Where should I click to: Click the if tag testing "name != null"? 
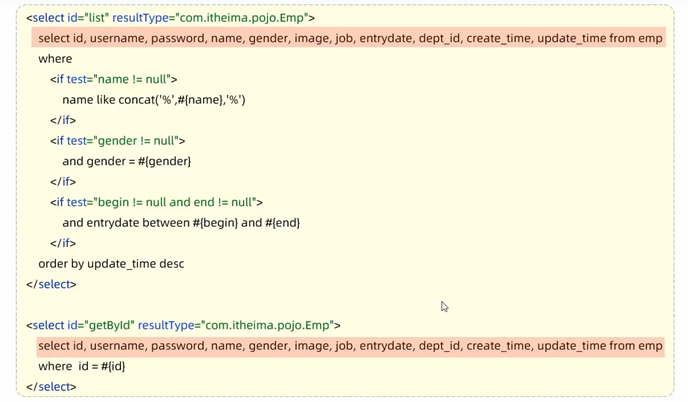pyautogui.click(x=114, y=79)
